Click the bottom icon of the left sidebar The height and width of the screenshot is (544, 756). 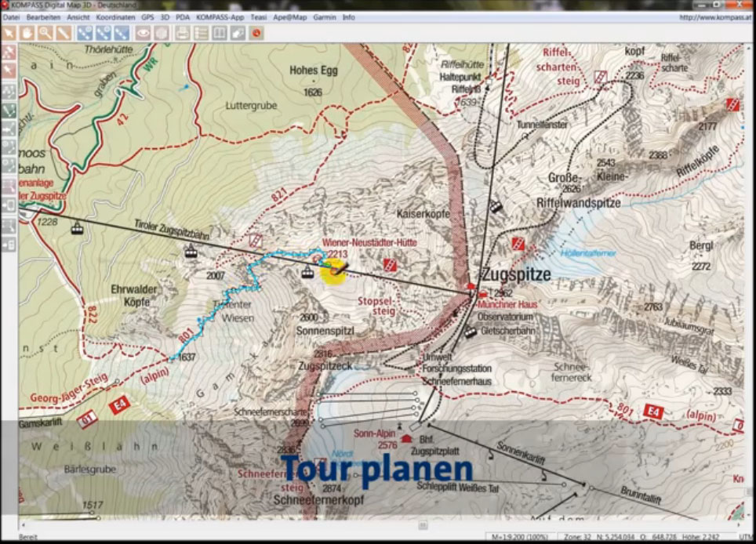coord(9,245)
